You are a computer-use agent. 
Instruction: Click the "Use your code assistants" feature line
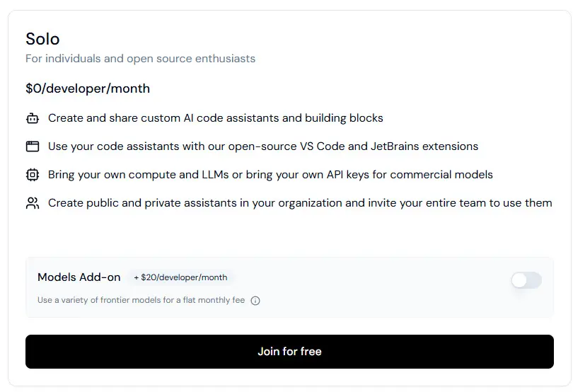click(x=262, y=146)
